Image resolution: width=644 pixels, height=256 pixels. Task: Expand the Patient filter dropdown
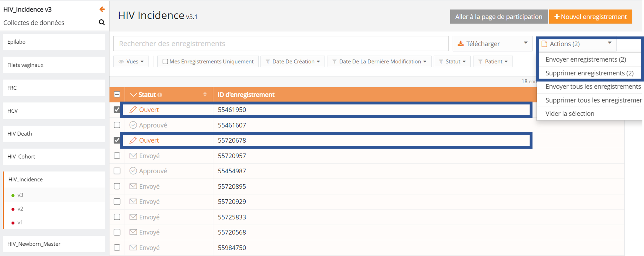tap(493, 61)
